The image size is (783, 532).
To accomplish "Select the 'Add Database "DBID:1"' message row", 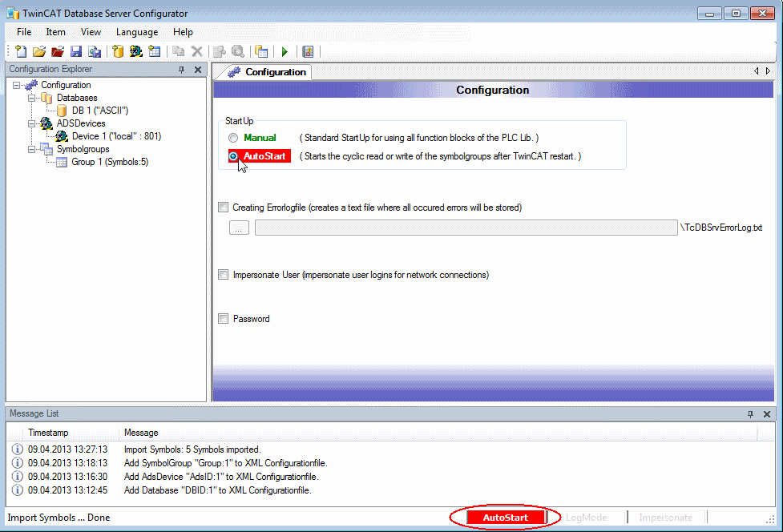I will click(x=218, y=490).
